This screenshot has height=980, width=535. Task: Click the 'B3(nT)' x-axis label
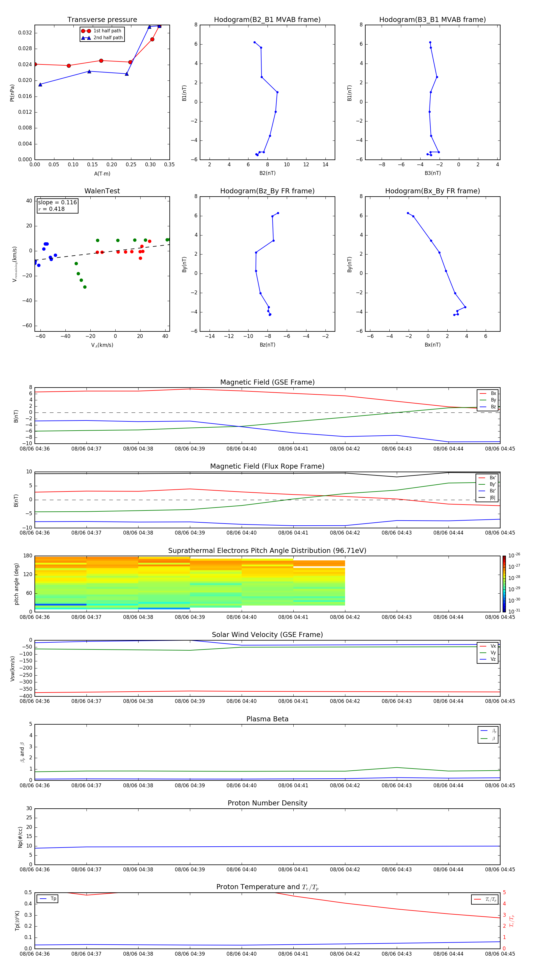tap(432, 173)
